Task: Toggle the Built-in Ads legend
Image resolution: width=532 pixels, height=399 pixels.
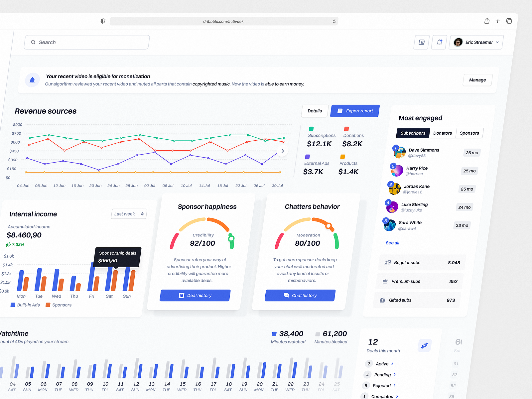Action: (13, 305)
